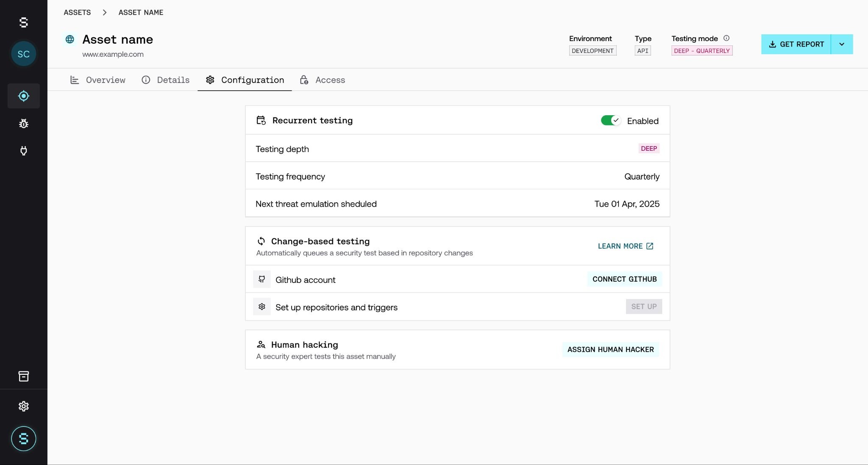Click the Next threat emulation sheduled label
Image resolution: width=868 pixels, height=465 pixels.
(x=316, y=204)
